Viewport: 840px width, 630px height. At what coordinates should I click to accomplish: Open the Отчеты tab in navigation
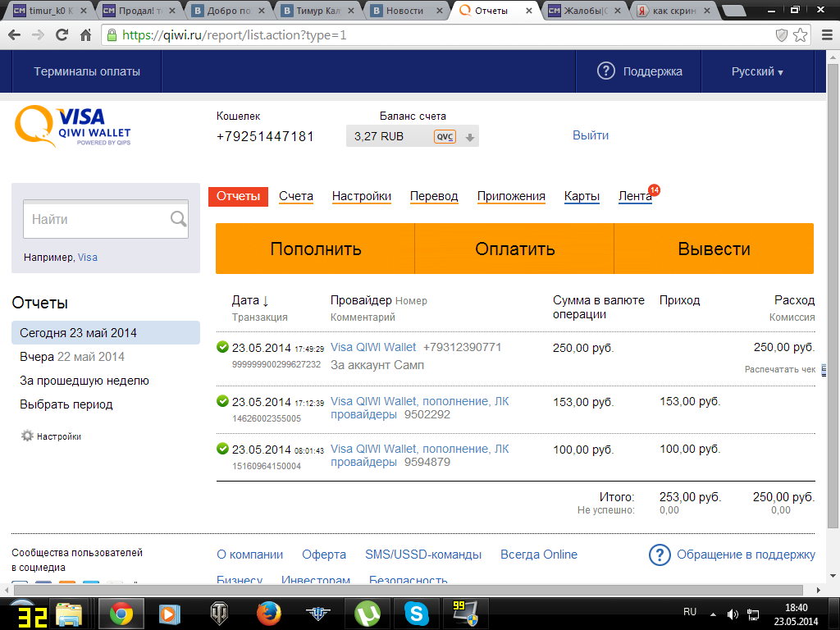[239, 197]
